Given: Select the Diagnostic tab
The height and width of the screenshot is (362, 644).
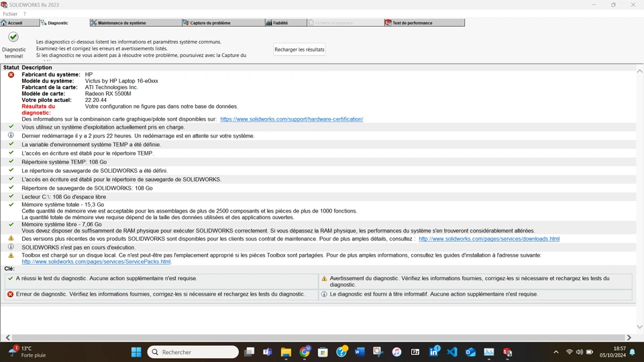Looking at the screenshot, I should point(64,23).
